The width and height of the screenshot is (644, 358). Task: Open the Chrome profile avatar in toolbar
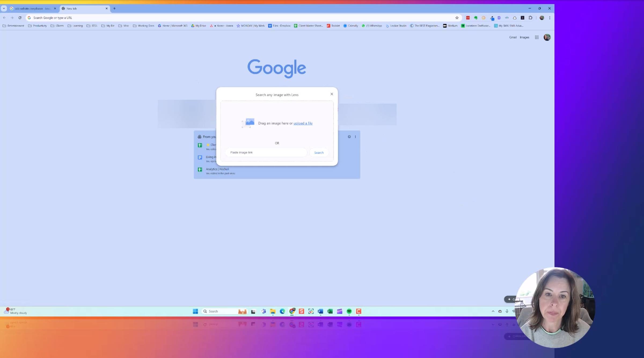(542, 18)
